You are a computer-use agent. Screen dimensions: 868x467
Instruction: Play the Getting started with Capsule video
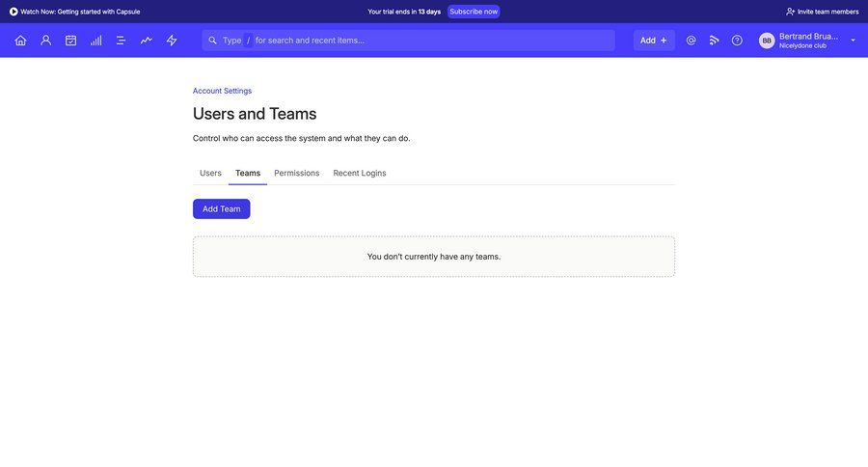pos(74,12)
